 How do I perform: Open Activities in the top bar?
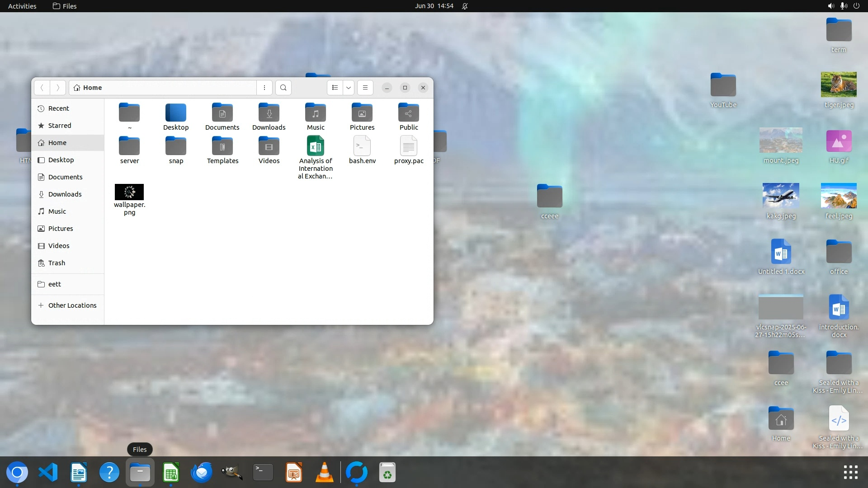pos(22,6)
